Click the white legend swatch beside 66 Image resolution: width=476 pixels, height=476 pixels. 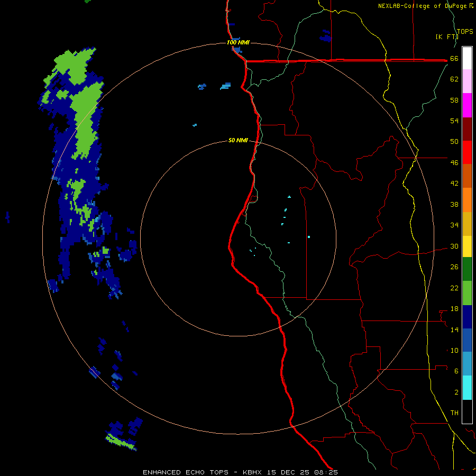(467, 58)
